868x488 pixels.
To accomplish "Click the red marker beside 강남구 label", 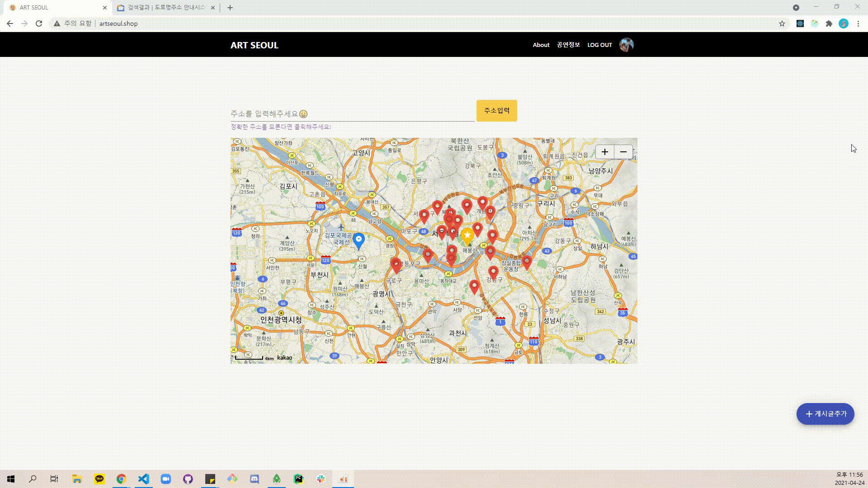I will [x=493, y=272].
